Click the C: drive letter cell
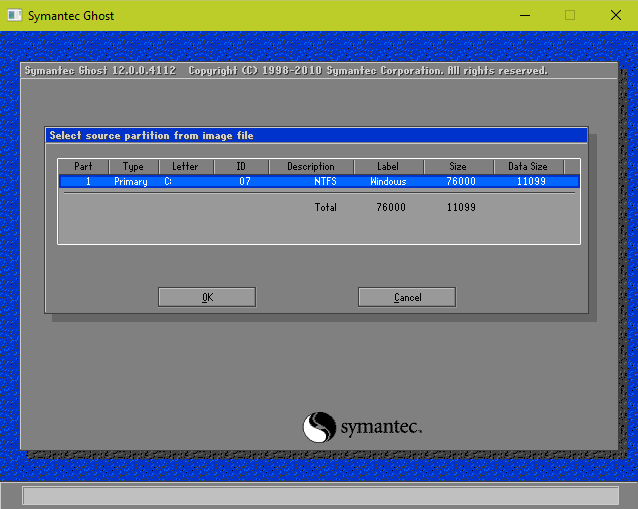The image size is (638, 509). (168, 181)
